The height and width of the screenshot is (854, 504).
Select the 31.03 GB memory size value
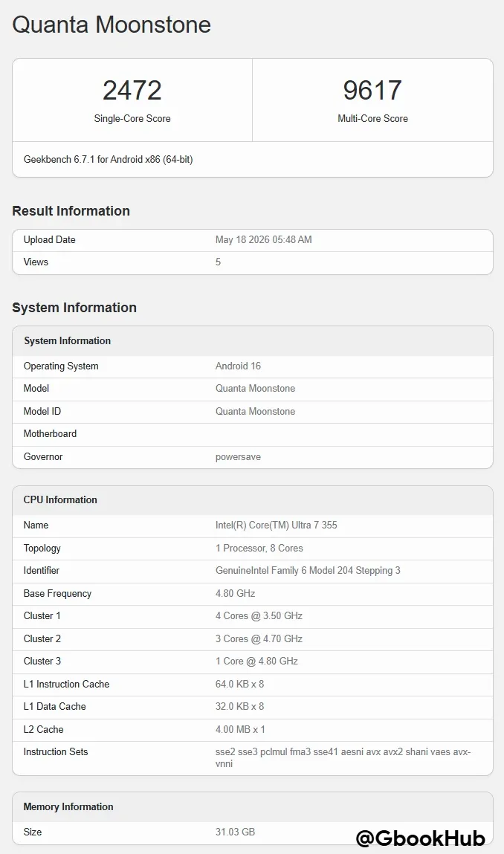click(x=236, y=832)
